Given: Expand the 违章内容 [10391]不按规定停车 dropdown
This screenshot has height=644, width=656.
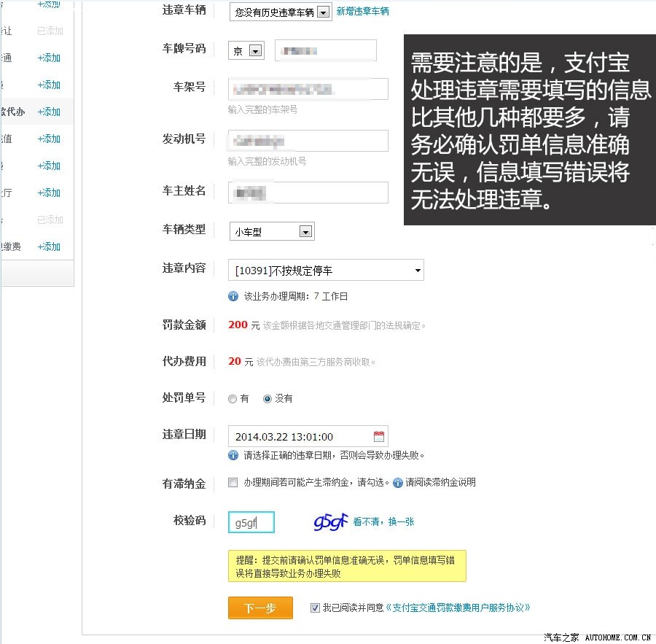Looking at the screenshot, I should [x=326, y=270].
